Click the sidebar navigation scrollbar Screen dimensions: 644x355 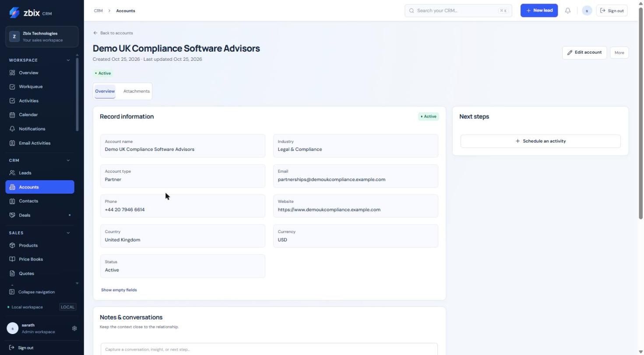[77, 94]
